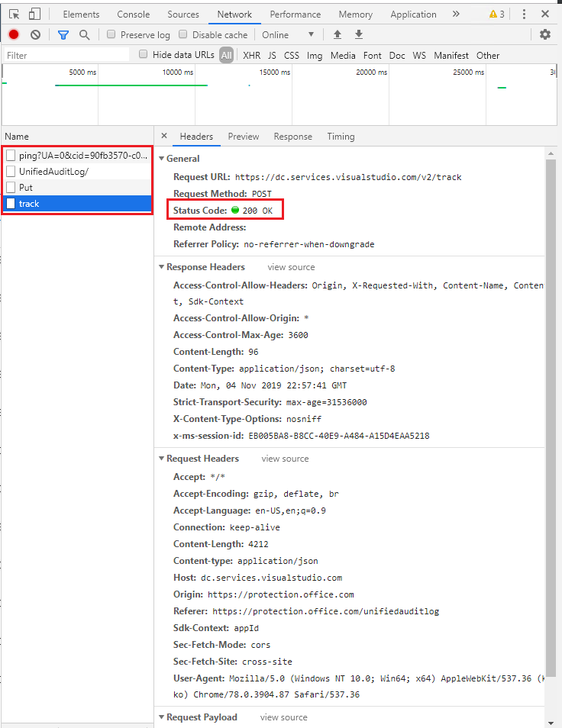Image resolution: width=562 pixels, height=728 pixels.
Task: Export HAR with the download arrow
Action: (x=359, y=34)
